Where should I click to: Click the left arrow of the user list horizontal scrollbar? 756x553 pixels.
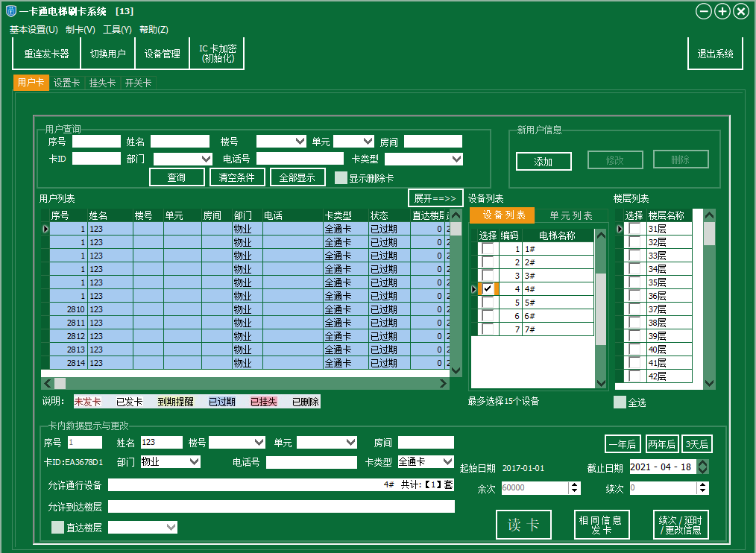click(x=47, y=383)
